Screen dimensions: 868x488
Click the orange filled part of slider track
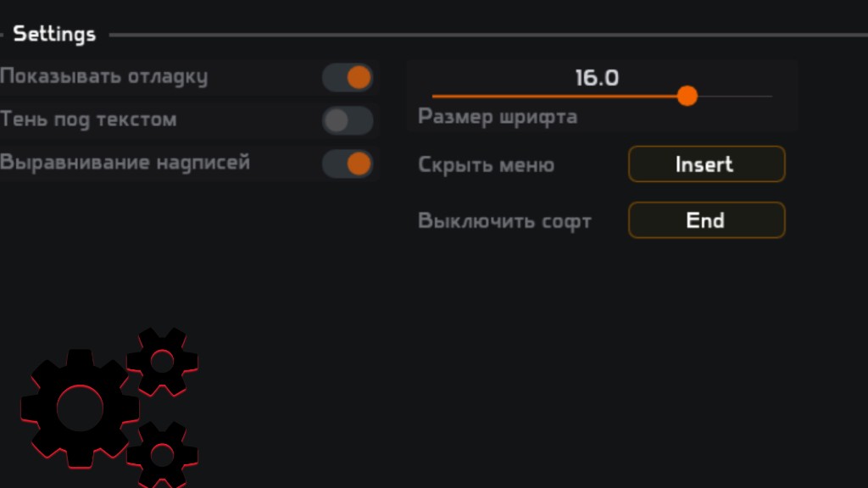point(551,97)
